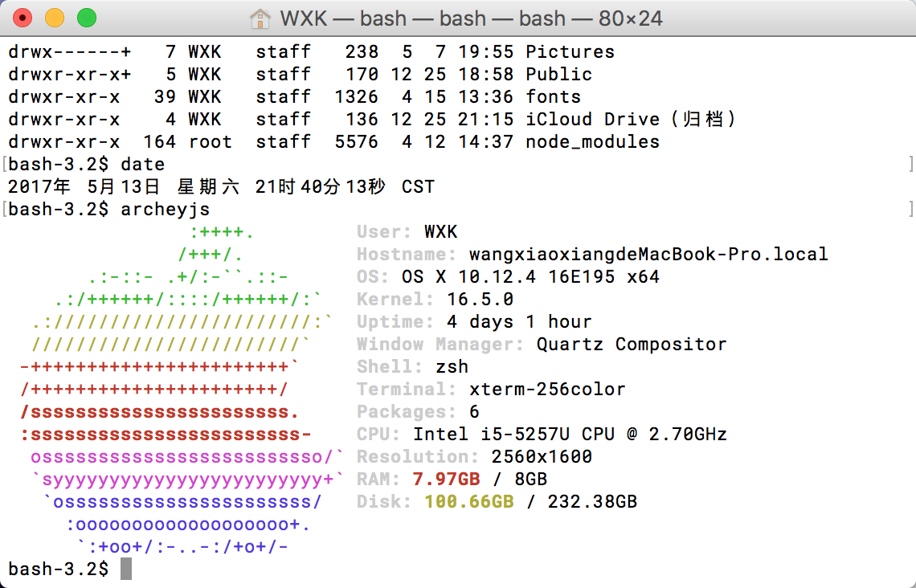Minimize the window using the yellow button

tap(55, 18)
